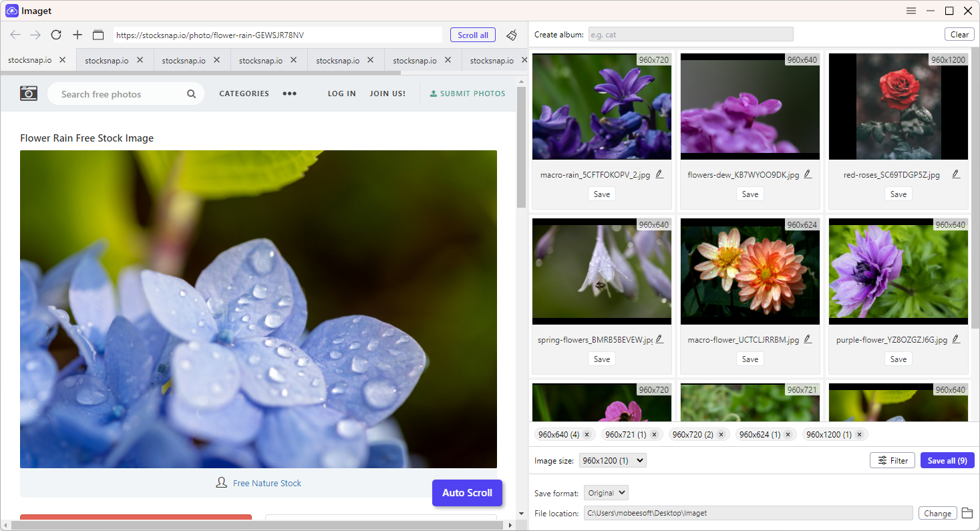Remove the 960x721 size filter tag
The height and width of the screenshot is (531, 980).
[x=654, y=434]
